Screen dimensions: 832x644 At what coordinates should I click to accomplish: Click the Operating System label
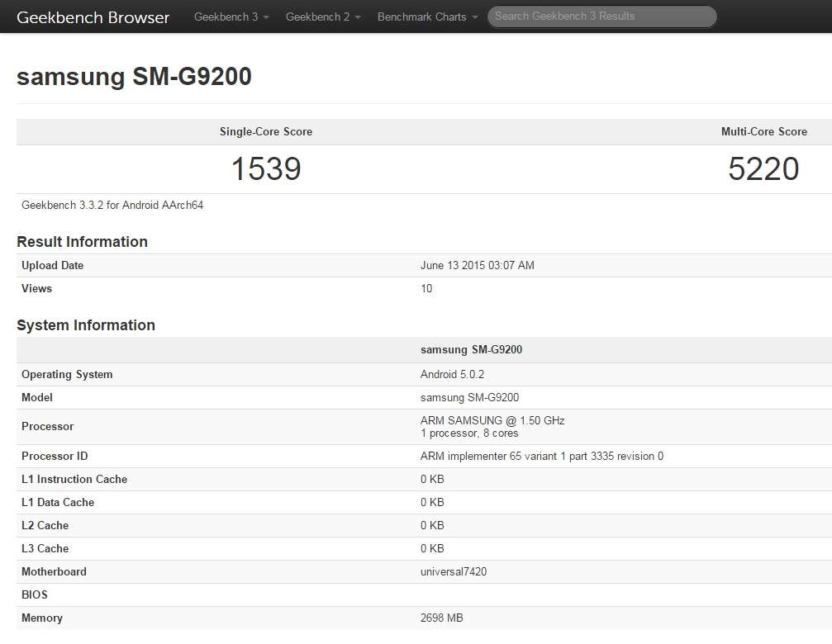pyautogui.click(x=67, y=374)
